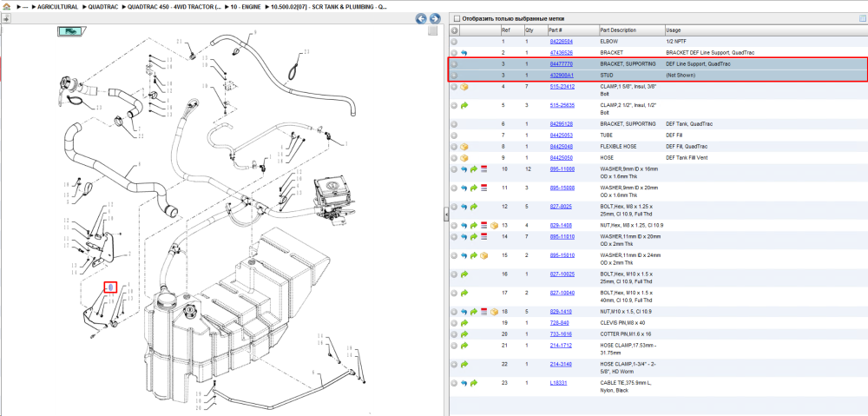Image resolution: width=868 pixels, height=416 pixels.
Task: Select the FLEXIBLE HOSE row marker circle
Action: 454,147
